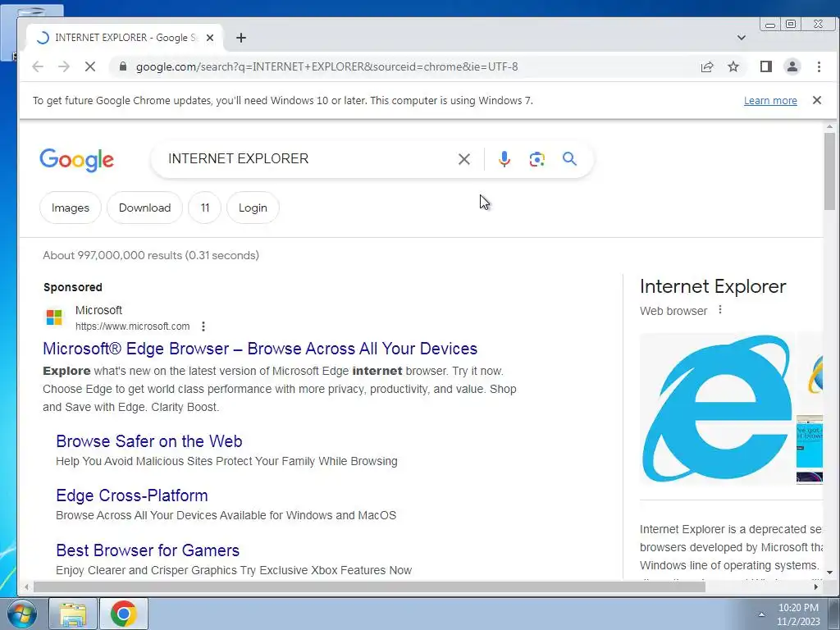Click the Chrome taskbar icon
Viewport: 840px width, 630px height.
[124, 614]
